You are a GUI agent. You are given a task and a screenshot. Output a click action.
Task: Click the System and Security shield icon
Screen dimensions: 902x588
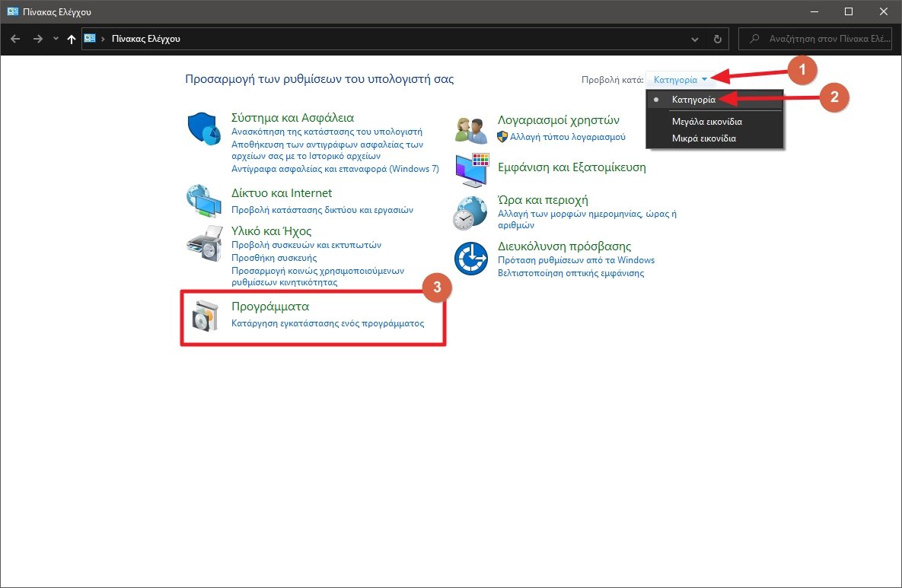tap(203, 128)
